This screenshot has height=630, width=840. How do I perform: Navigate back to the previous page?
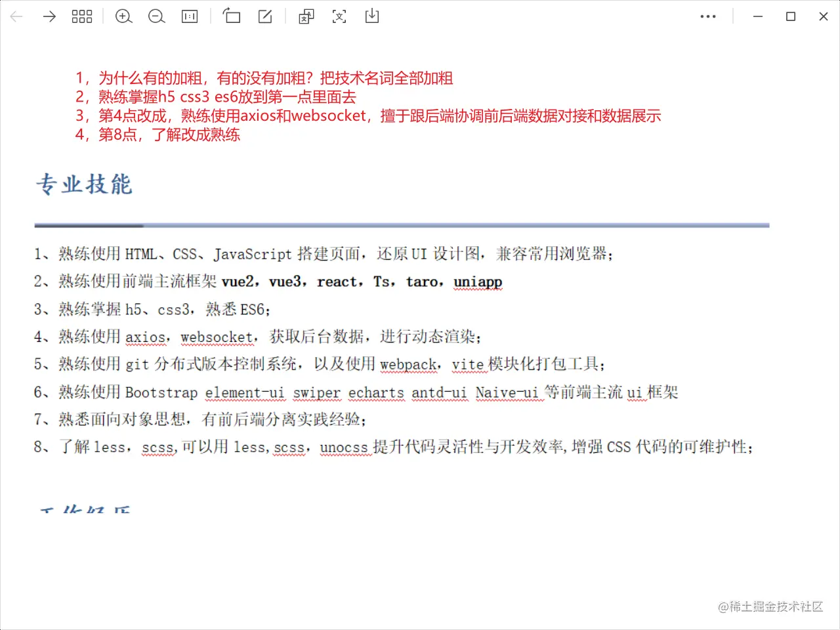pos(16,16)
